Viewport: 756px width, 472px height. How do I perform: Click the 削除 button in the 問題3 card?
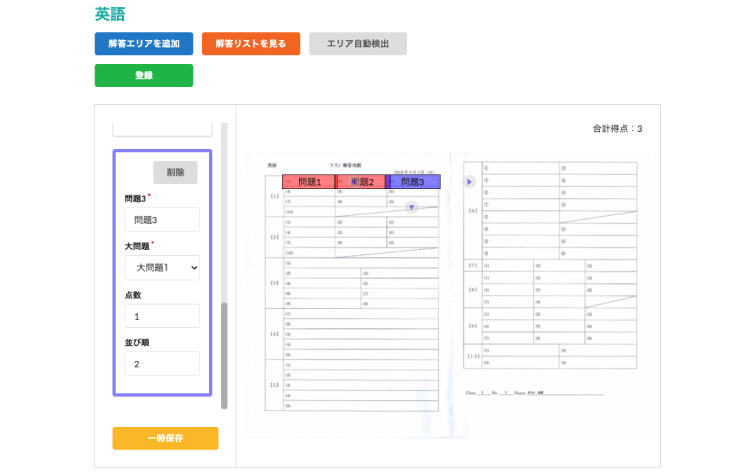(x=175, y=172)
